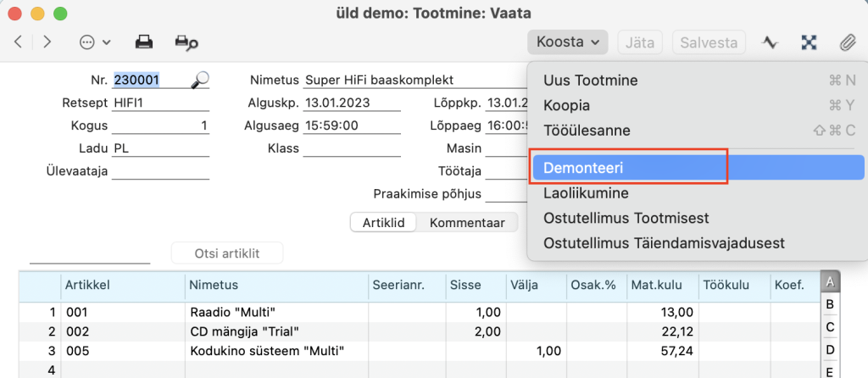Click the four-arrows workflow icon
The image size is (868, 378).
[809, 42]
